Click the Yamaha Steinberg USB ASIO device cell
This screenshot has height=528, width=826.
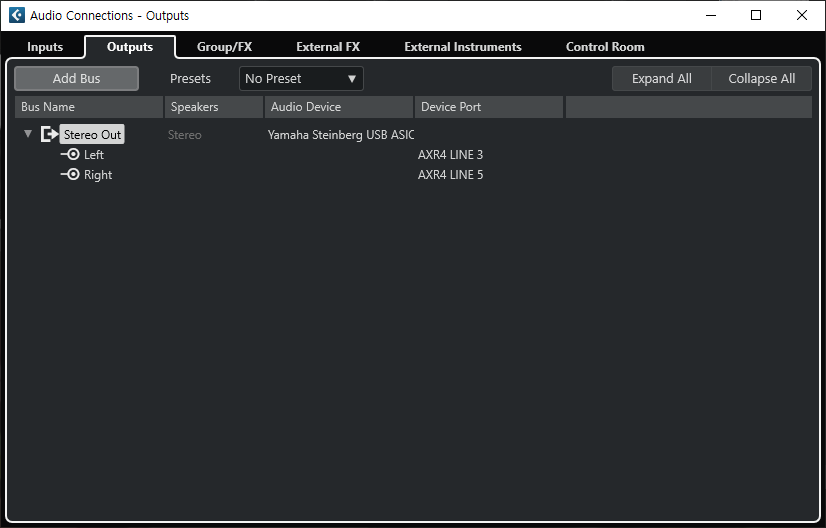(x=340, y=135)
